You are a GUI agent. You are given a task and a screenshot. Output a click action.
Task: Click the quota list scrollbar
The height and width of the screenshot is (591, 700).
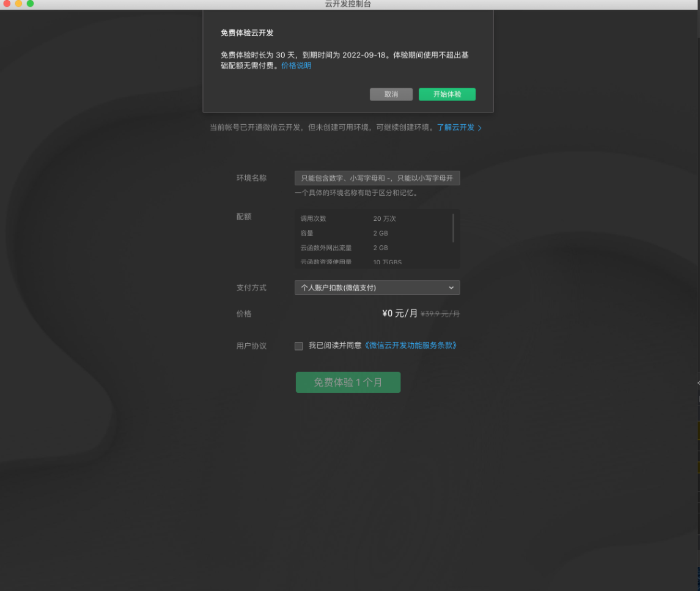(453, 228)
